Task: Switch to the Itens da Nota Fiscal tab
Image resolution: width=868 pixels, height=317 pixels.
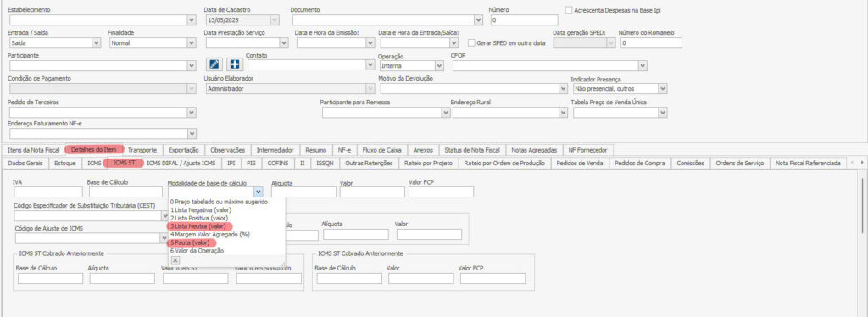Action: (34, 150)
